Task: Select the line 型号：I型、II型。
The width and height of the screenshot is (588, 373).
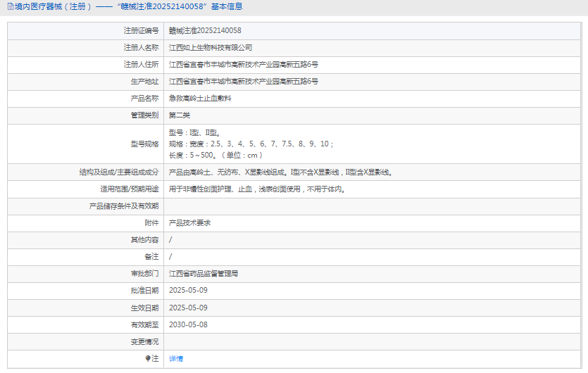Action: tap(194, 133)
